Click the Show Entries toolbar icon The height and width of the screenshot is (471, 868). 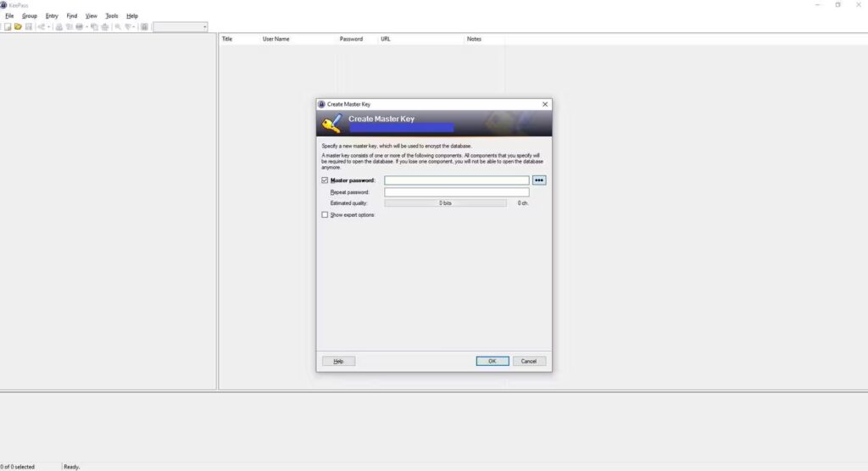128,26
